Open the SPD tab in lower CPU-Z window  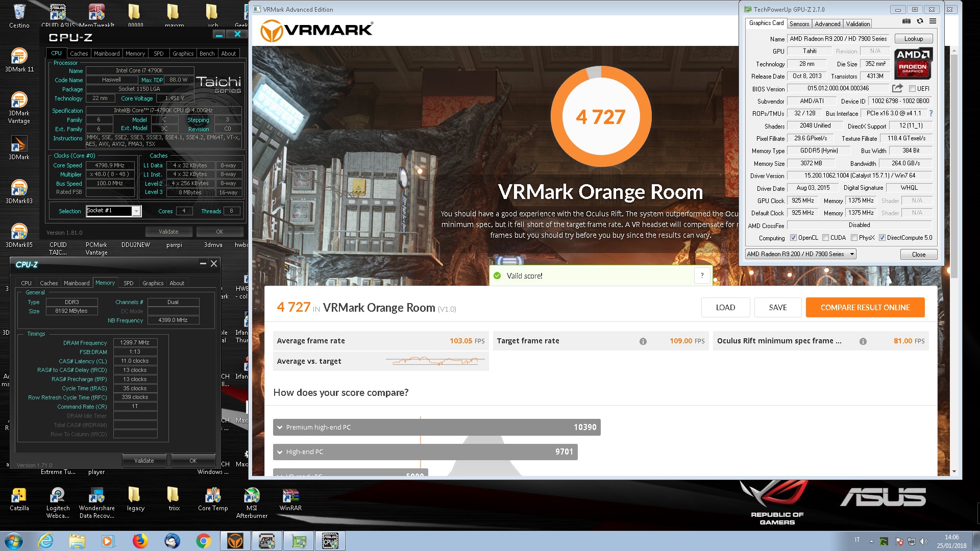tap(129, 283)
